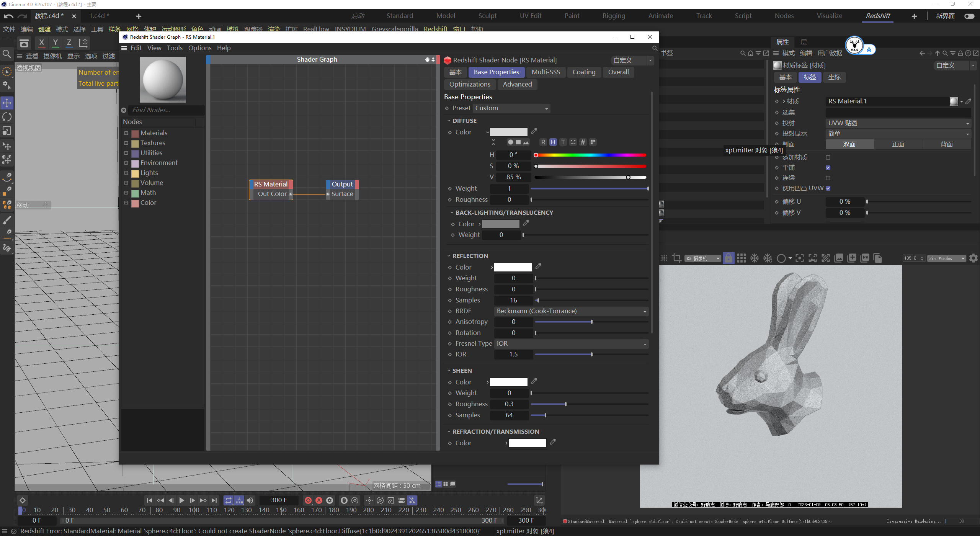
Task: Open the BRDF Beckmann dropdown
Action: tap(571, 311)
